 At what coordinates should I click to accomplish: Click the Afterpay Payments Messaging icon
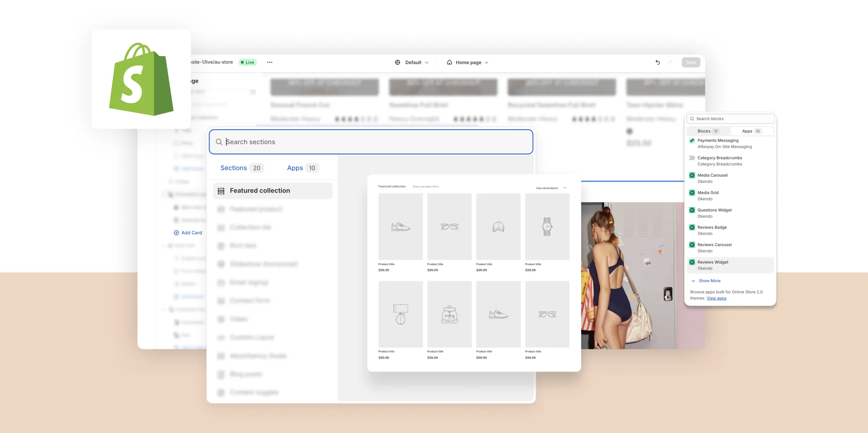pos(692,141)
